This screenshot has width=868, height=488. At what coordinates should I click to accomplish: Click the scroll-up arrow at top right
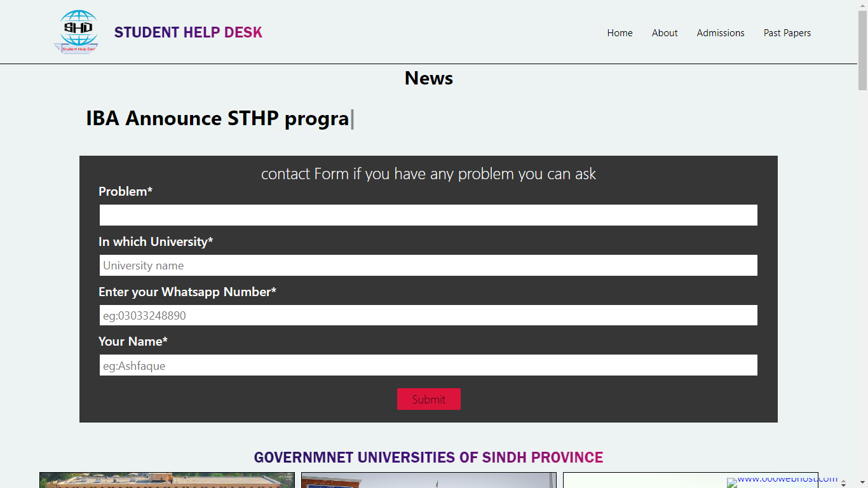[863, 5]
